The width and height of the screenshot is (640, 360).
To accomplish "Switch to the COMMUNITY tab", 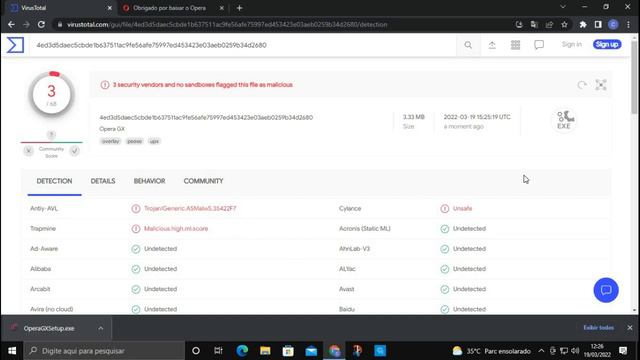I will coord(203,181).
